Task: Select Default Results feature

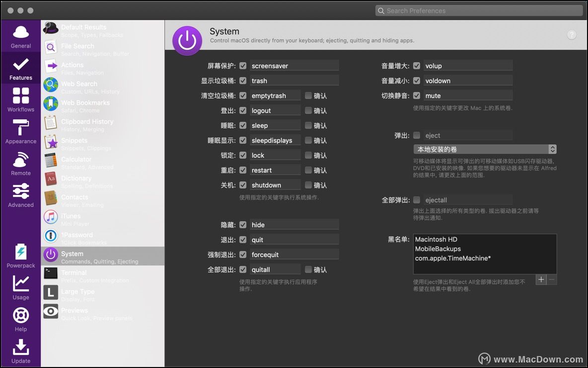Action: point(102,30)
